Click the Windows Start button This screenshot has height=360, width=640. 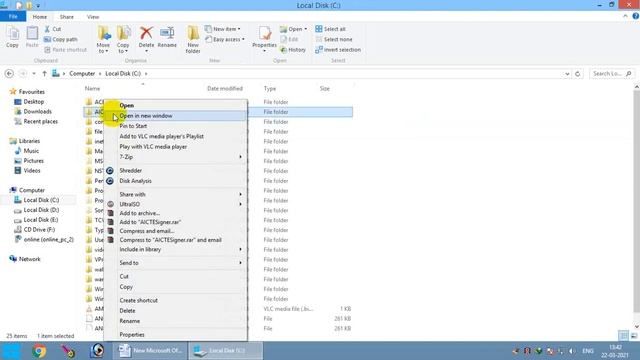point(11,351)
